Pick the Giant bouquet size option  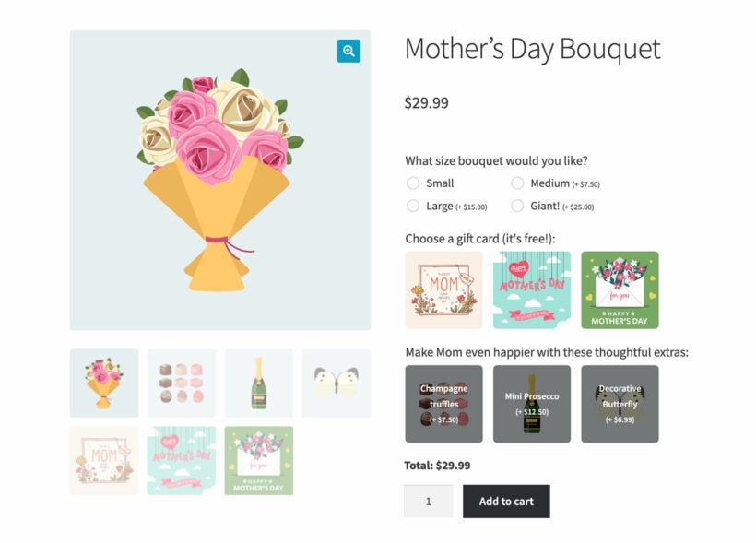point(517,206)
